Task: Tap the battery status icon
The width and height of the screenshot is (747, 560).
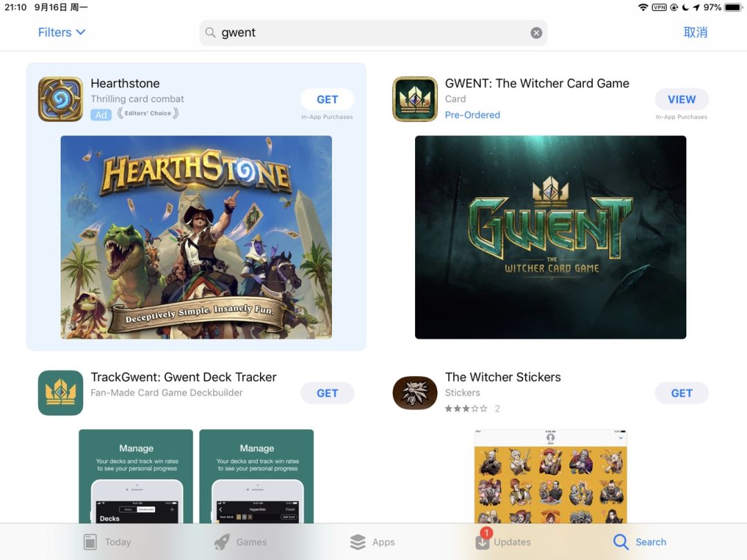Action: point(733,7)
